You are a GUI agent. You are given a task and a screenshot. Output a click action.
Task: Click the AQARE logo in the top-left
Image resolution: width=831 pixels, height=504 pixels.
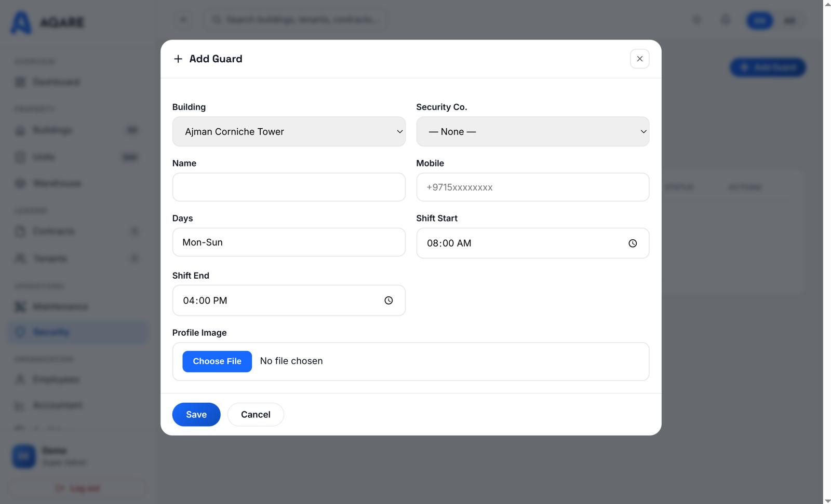(47, 22)
